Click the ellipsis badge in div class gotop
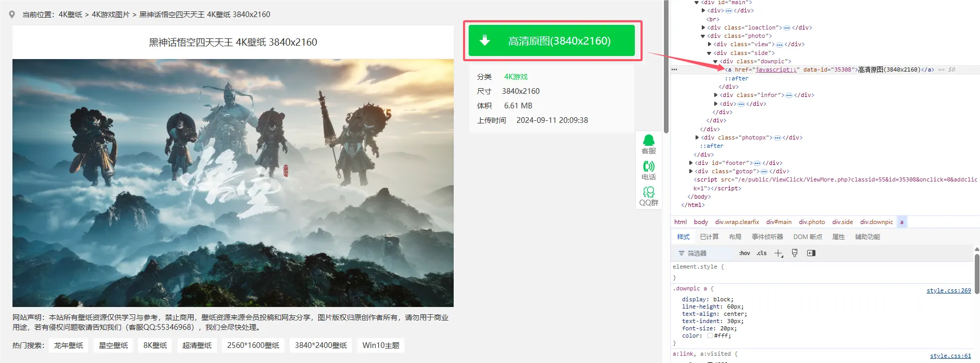 [764, 172]
